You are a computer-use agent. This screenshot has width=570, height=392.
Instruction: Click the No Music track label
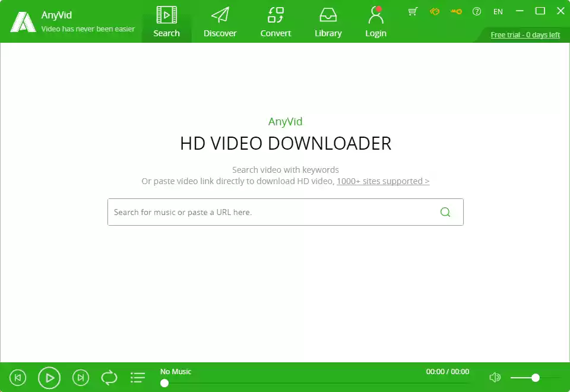pyautogui.click(x=176, y=372)
